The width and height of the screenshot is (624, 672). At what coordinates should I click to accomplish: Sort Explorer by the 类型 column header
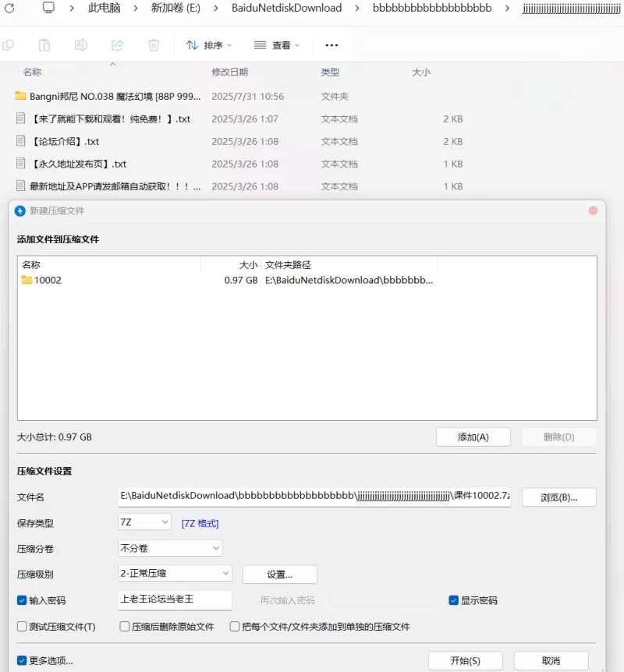pos(330,72)
